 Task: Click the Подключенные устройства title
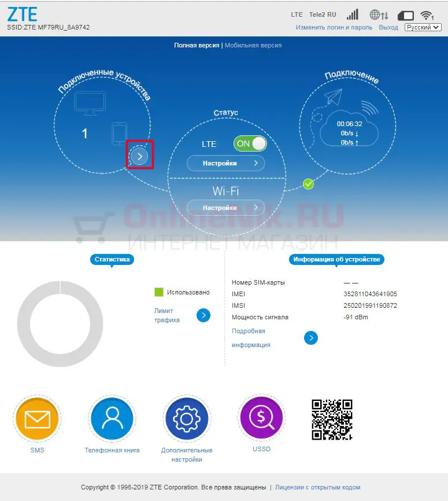tap(104, 84)
